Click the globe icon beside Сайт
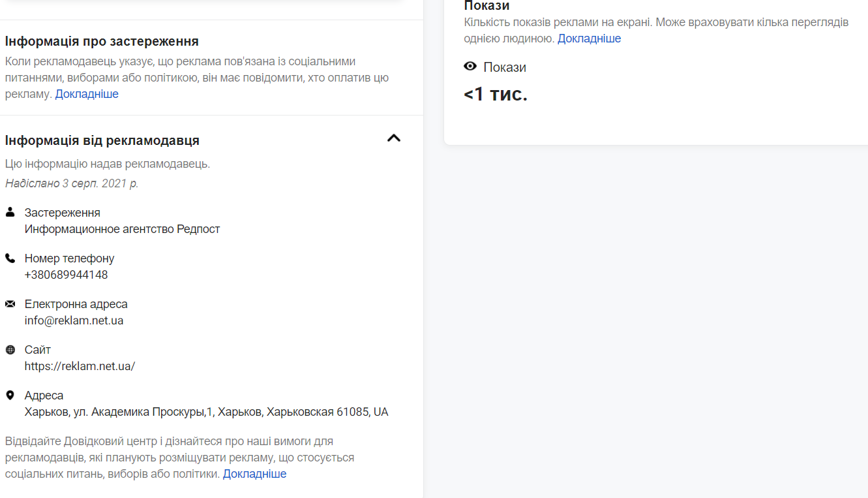 click(10, 349)
